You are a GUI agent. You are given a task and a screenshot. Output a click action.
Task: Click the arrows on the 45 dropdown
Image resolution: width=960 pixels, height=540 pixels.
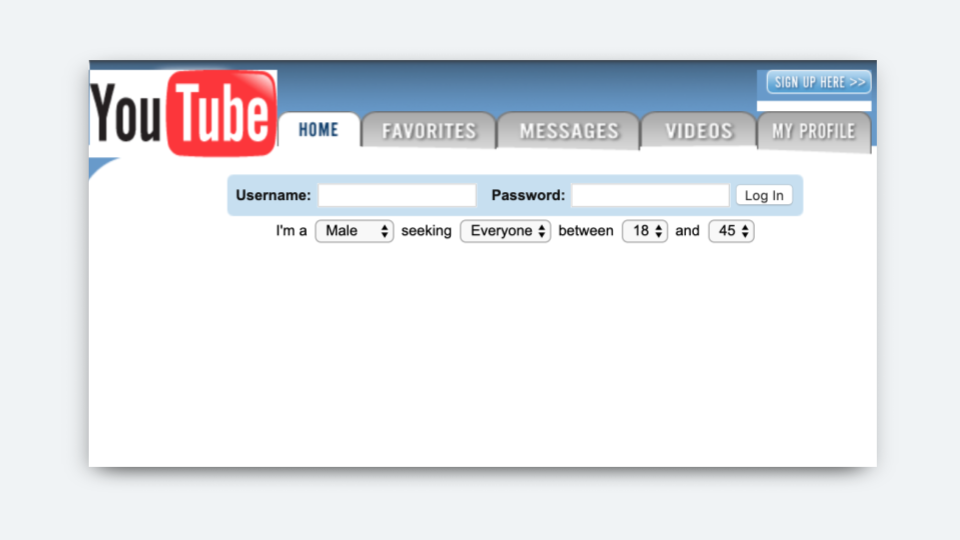coord(745,231)
